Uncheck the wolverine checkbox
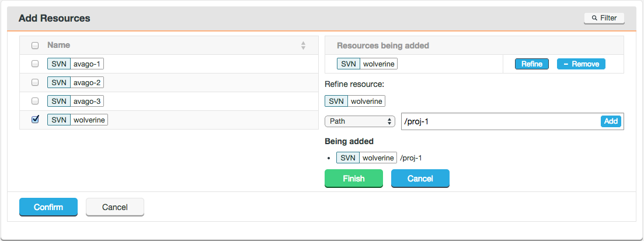The image size is (644, 241). click(35, 120)
